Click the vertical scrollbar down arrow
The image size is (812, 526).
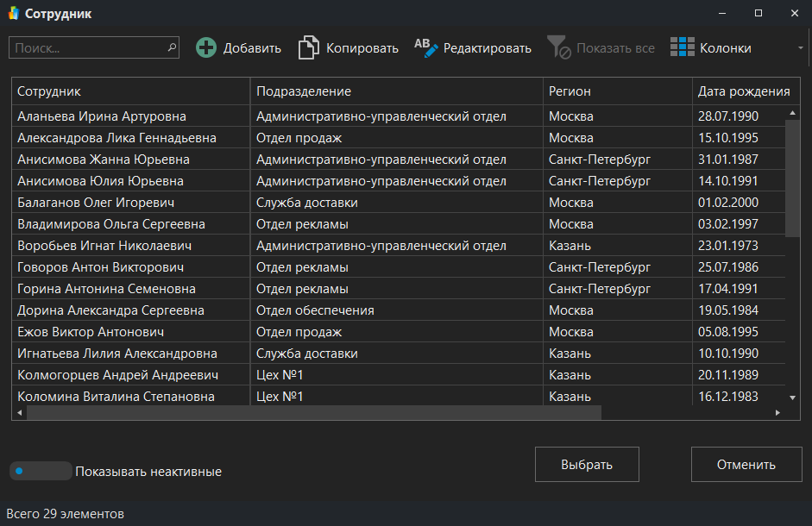pyautogui.click(x=793, y=398)
